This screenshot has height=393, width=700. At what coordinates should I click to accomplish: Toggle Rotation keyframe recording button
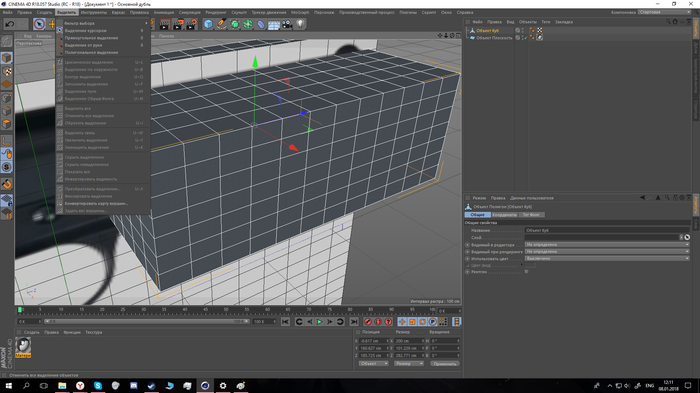pos(422,322)
